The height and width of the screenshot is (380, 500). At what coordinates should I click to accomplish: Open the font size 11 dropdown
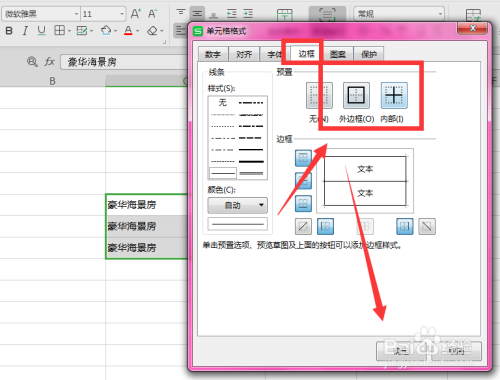click(x=122, y=14)
